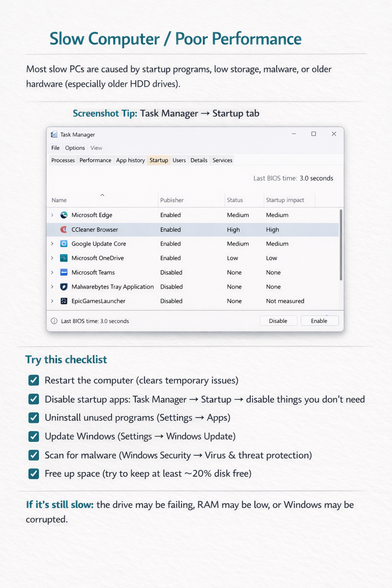Expand the Microsoft Edge row
This screenshot has width=392, height=588.
point(52,215)
